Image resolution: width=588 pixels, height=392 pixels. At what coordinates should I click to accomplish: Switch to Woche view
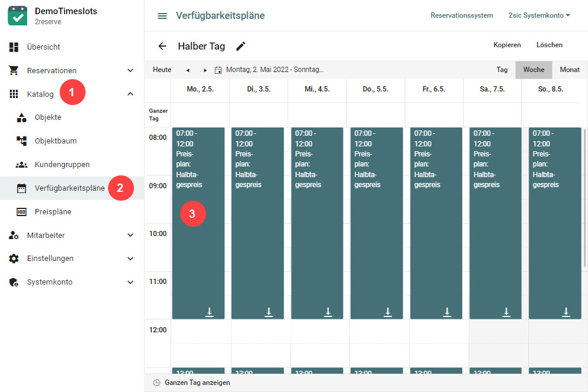tap(534, 70)
